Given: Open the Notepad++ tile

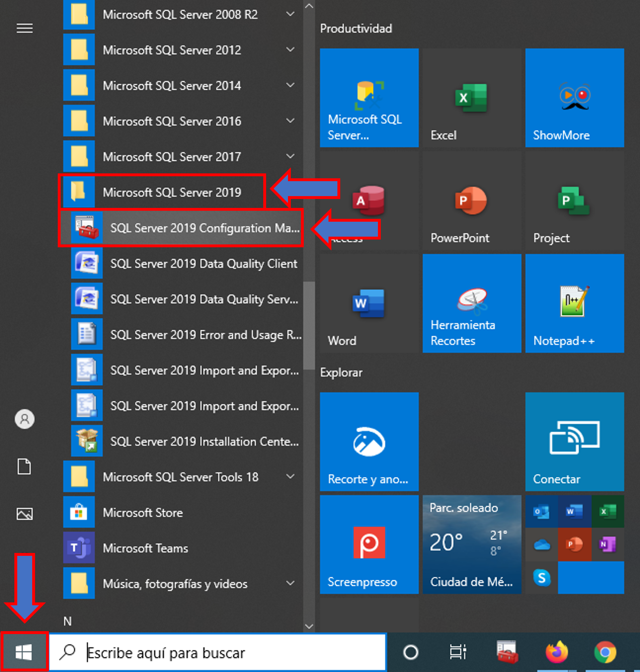Looking at the screenshot, I should point(574,303).
